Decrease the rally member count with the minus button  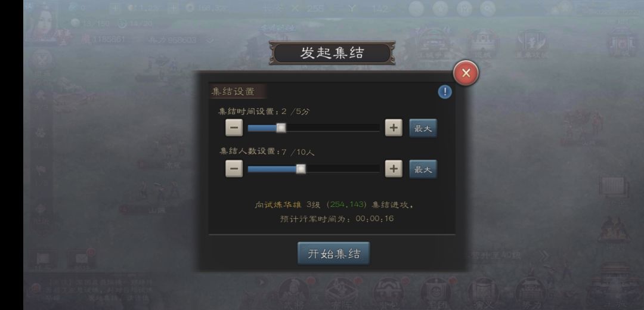point(234,169)
